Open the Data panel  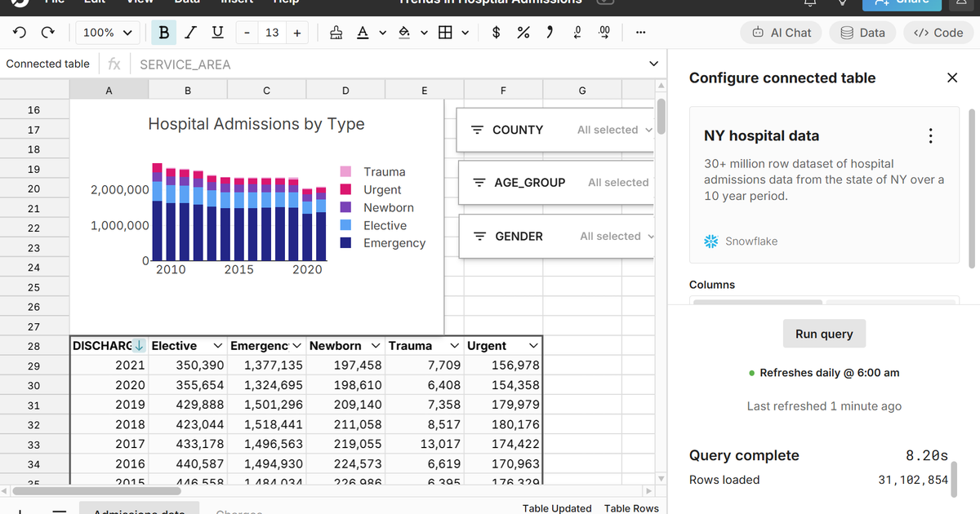pyautogui.click(x=862, y=33)
